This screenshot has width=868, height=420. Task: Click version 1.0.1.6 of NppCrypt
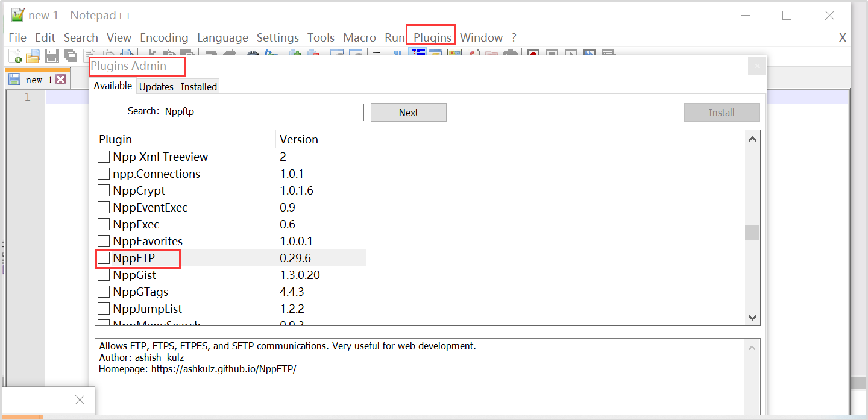click(x=297, y=191)
